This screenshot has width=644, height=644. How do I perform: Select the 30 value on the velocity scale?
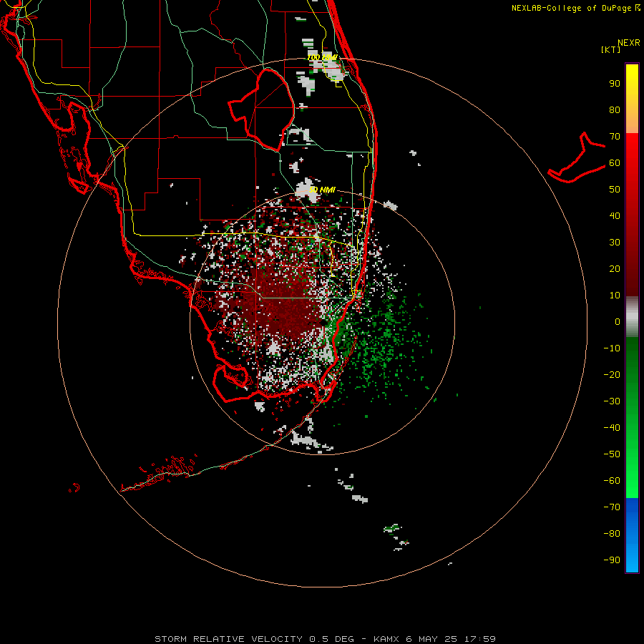click(615, 243)
